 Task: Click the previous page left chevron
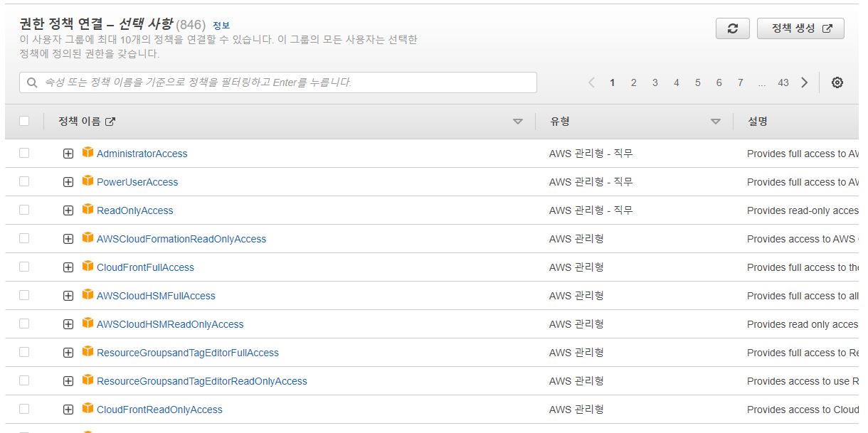point(591,82)
